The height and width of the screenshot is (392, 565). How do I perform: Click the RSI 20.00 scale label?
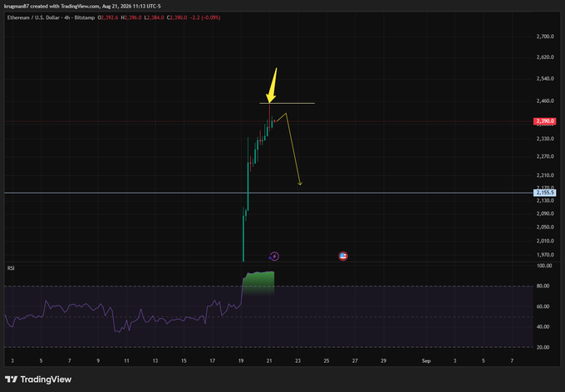[543, 347]
